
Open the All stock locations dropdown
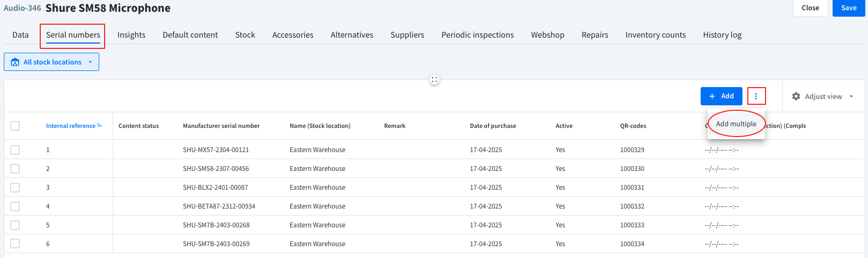pyautogui.click(x=52, y=62)
